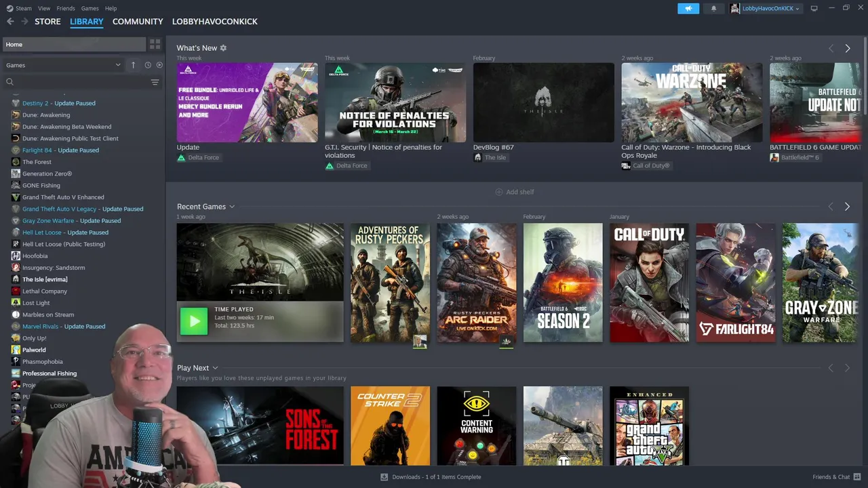
Task: Expand the Recent Games shelf dropdown
Action: point(232,207)
